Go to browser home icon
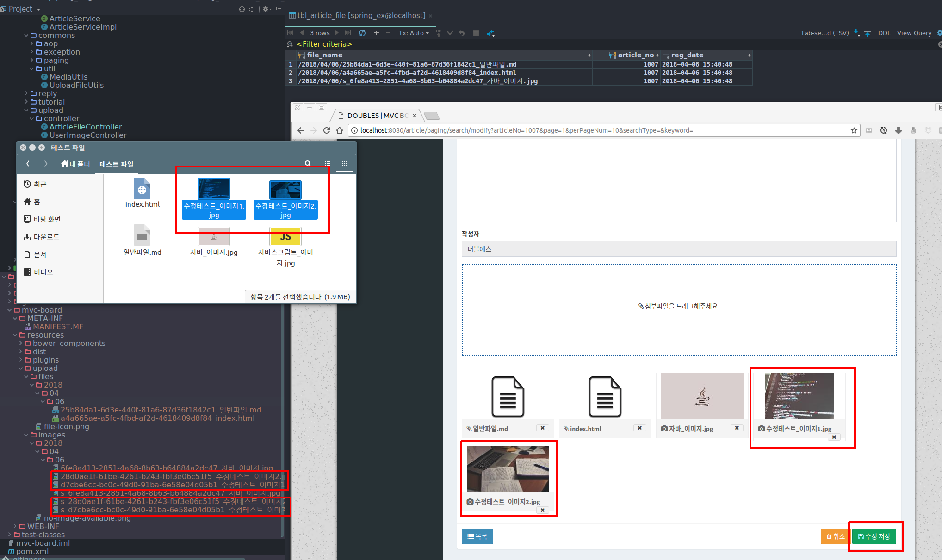Image resolution: width=942 pixels, height=560 pixels. [x=340, y=130]
